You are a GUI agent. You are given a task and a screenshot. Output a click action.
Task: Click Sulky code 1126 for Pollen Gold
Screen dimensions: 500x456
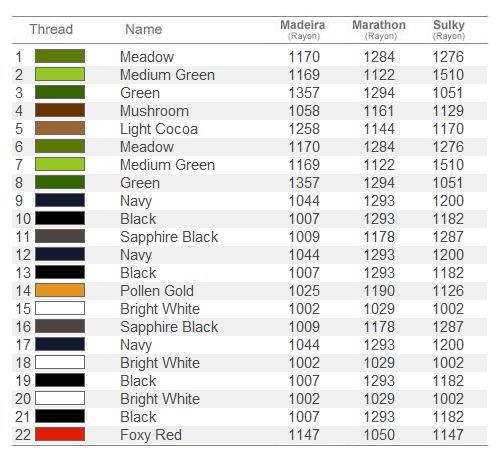tap(448, 291)
